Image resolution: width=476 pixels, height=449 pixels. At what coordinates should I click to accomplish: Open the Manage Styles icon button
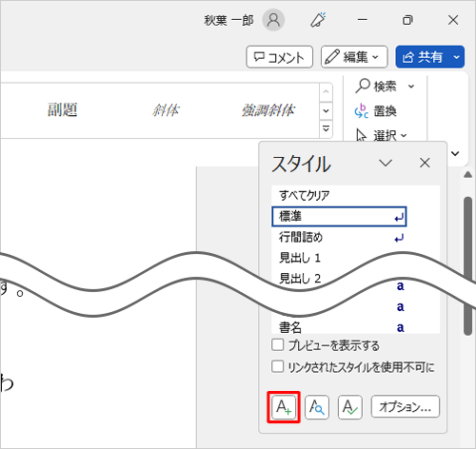click(350, 407)
